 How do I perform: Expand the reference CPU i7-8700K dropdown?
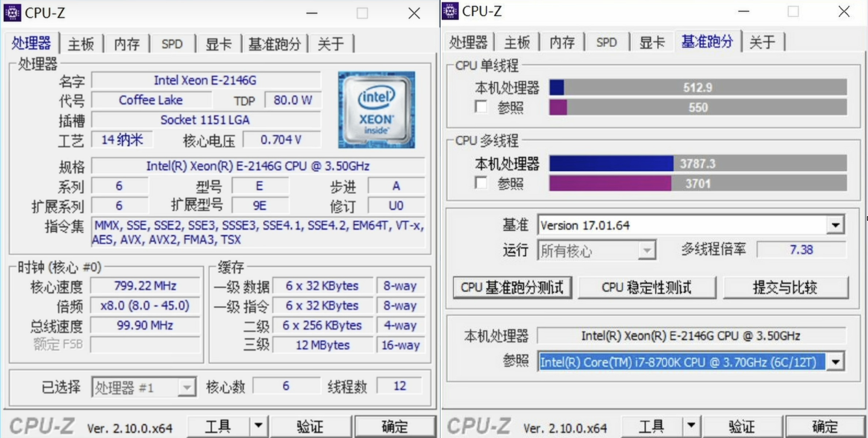(x=835, y=362)
